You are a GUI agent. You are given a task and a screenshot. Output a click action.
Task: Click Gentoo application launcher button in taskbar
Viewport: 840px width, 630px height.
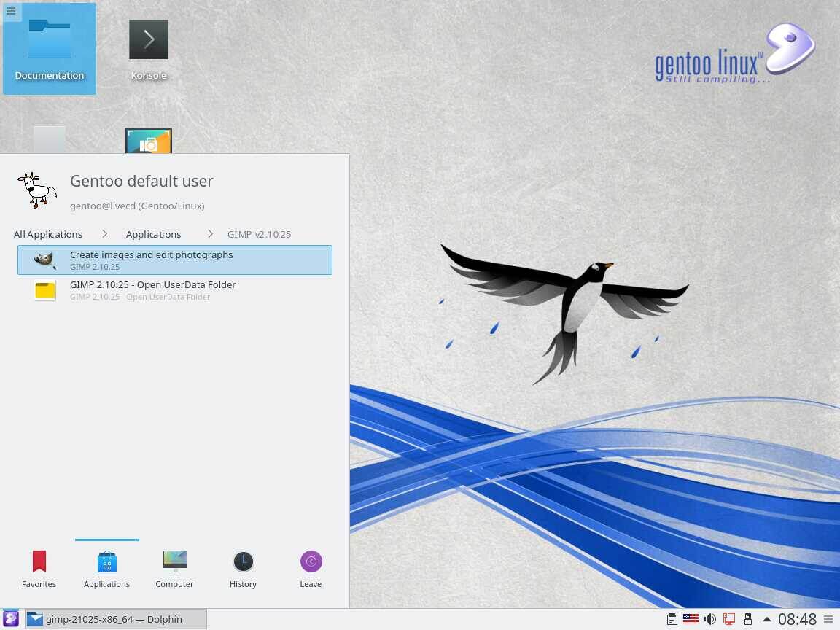[11, 619]
